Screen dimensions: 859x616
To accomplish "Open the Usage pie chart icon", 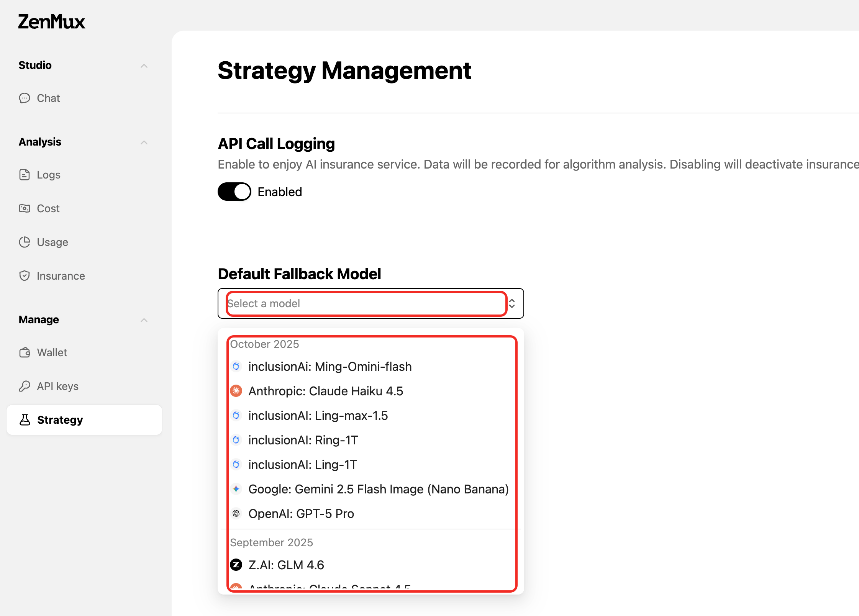I will [x=25, y=242].
